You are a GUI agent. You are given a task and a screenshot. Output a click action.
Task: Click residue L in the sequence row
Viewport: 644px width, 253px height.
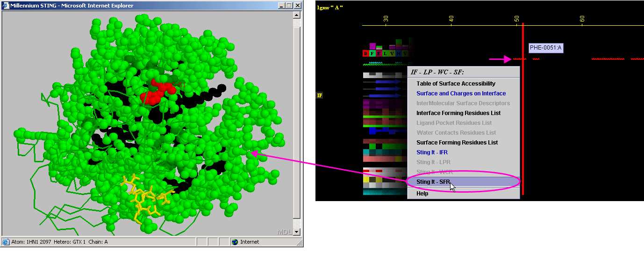click(x=386, y=53)
